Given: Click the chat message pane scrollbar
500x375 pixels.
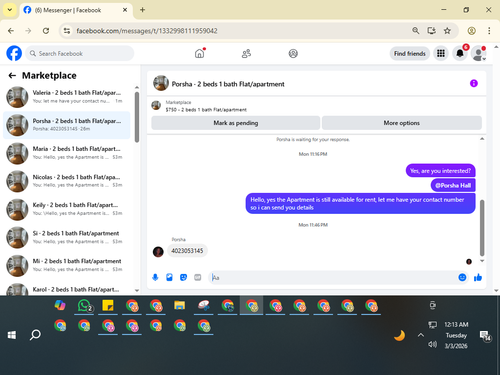Looking at the screenshot, I should (482, 228).
